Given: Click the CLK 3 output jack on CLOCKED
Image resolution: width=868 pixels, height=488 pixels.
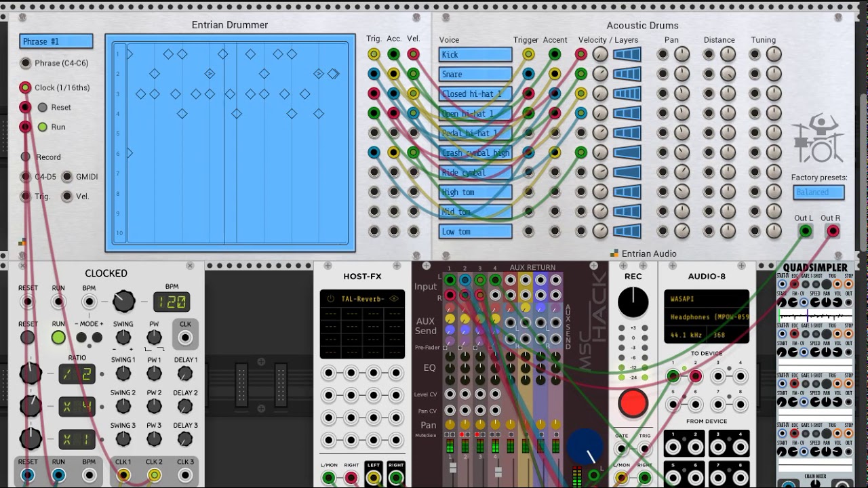Looking at the screenshot, I should (x=185, y=475).
